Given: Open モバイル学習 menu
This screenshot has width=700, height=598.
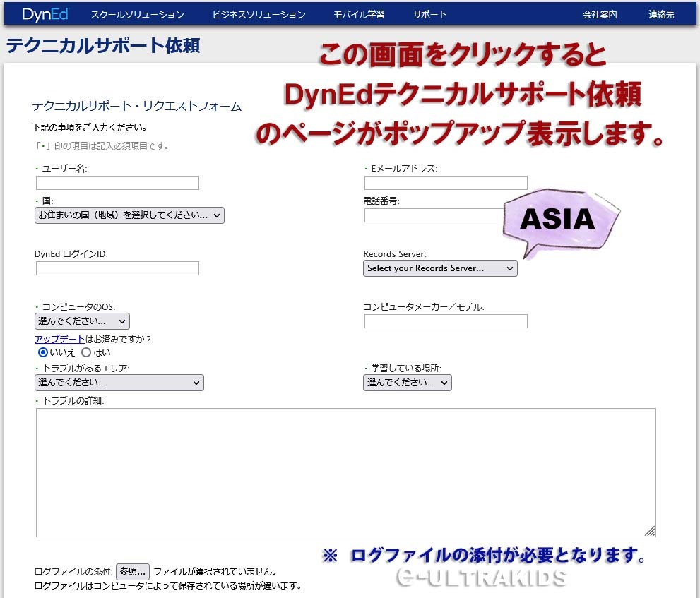Looking at the screenshot, I should click(x=359, y=15).
